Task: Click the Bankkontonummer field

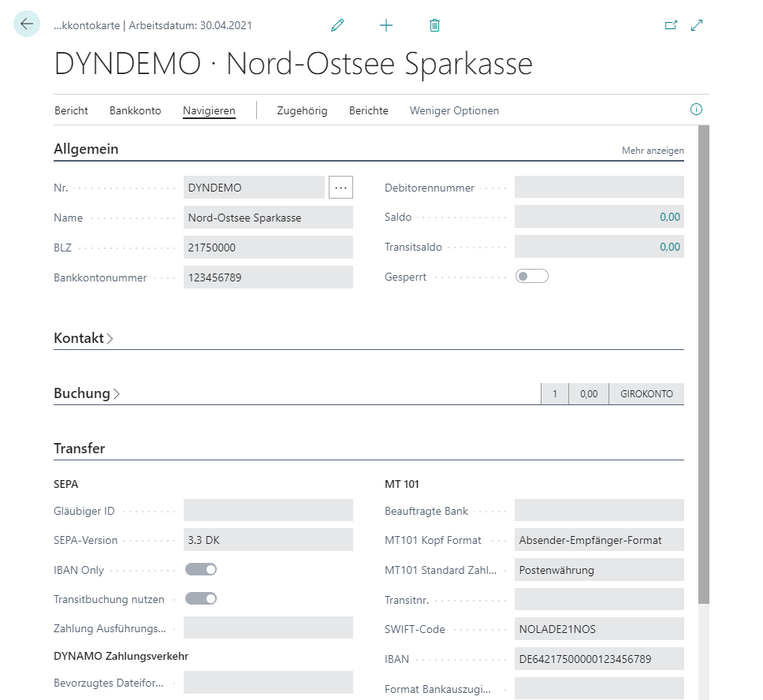Action: [268, 277]
